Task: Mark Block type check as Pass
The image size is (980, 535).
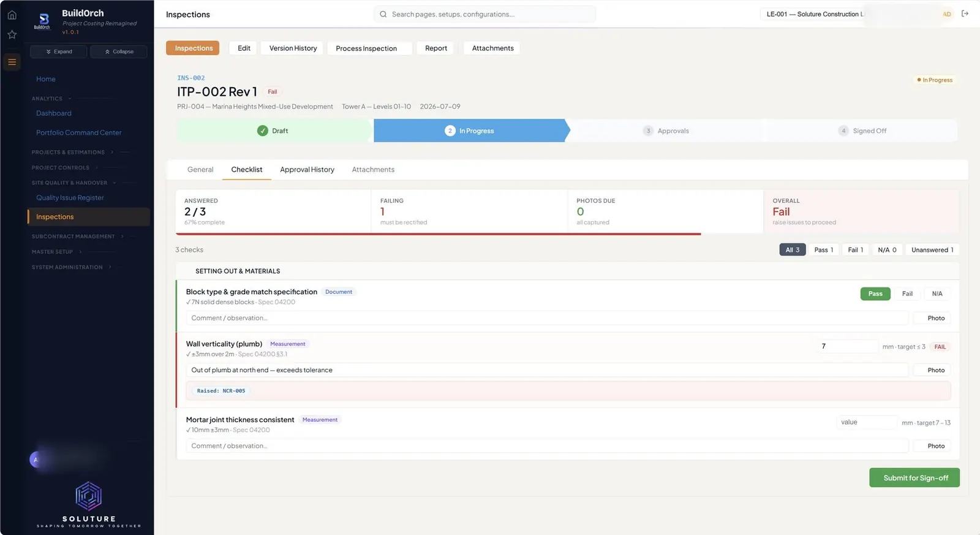Action: coord(875,294)
